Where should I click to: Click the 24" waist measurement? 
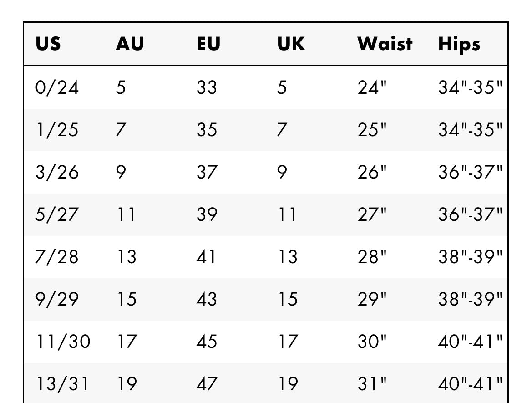(372, 87)
